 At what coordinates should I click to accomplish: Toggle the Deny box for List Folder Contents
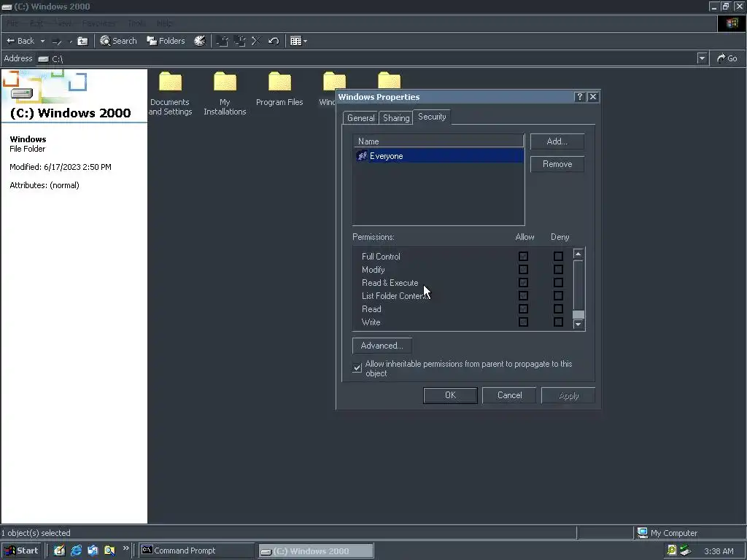click(x=558, y=296)
